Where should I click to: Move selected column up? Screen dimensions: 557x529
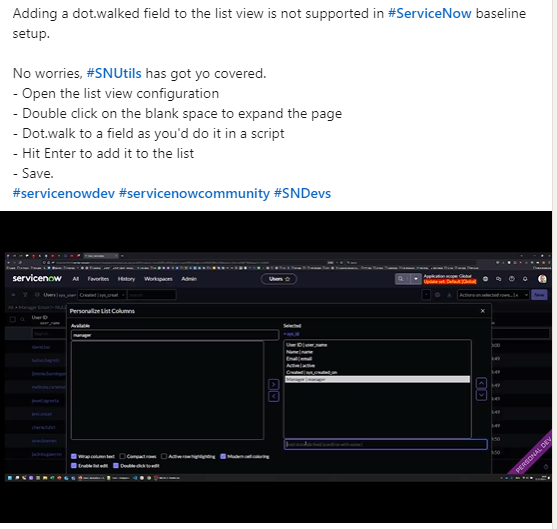click(481, 383)
